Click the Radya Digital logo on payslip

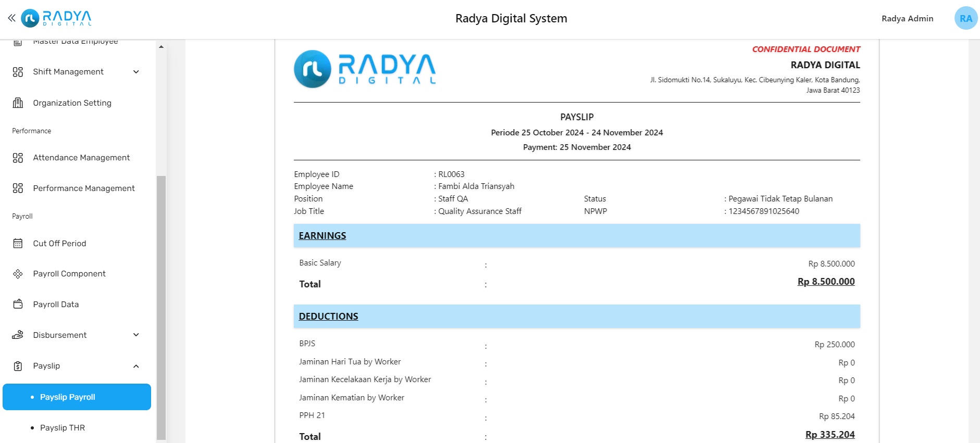365,69
